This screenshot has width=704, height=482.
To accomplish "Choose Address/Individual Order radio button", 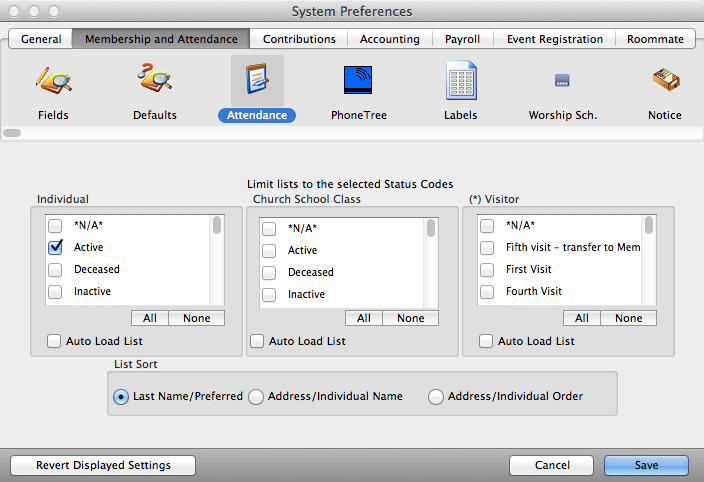I will (436, 397).
